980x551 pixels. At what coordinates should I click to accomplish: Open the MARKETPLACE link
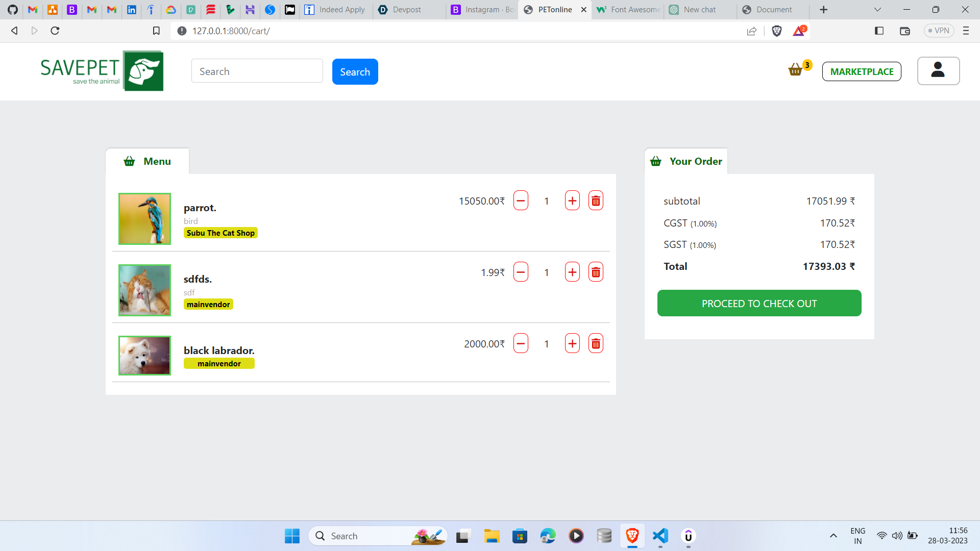coord(862,71)
